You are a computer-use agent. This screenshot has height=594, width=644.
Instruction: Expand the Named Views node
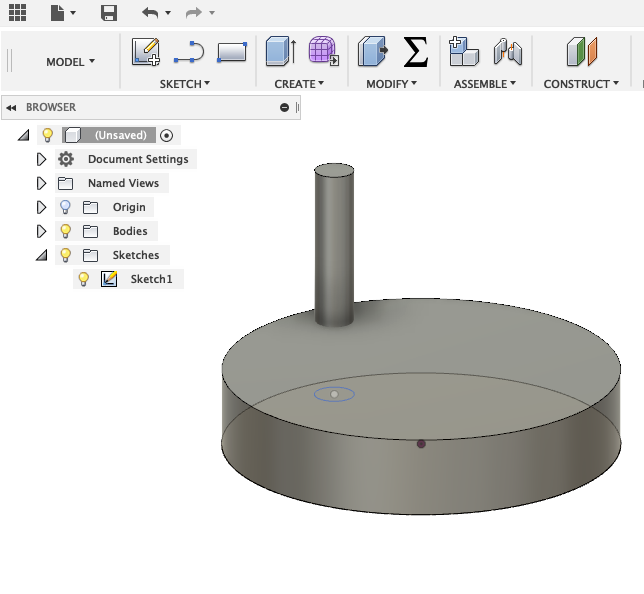tap(41, 183)
